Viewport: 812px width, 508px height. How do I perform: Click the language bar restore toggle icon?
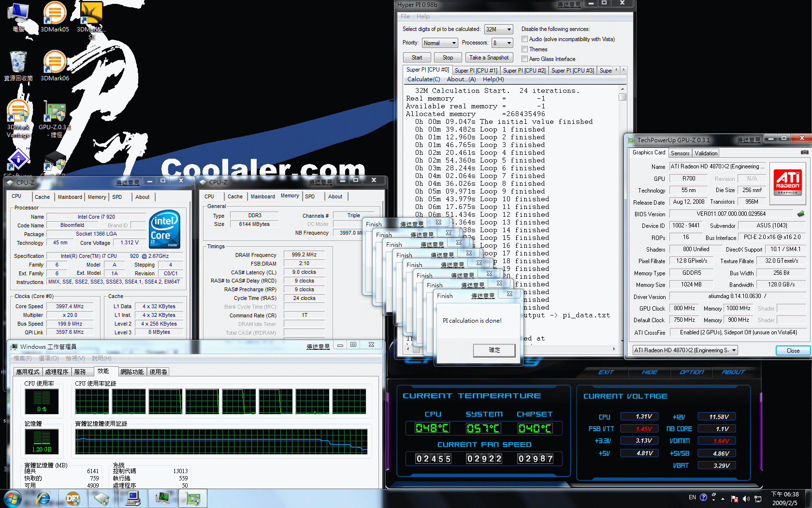point(713,494)
